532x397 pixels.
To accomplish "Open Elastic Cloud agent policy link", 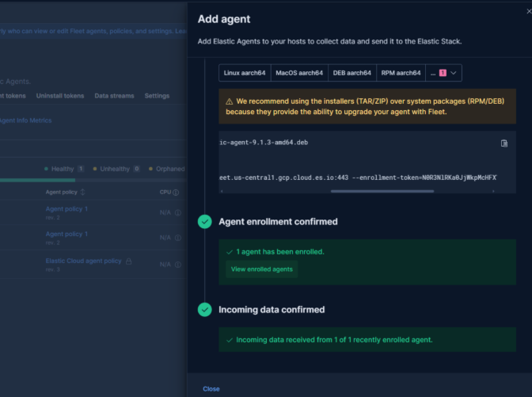I will 83,261.
